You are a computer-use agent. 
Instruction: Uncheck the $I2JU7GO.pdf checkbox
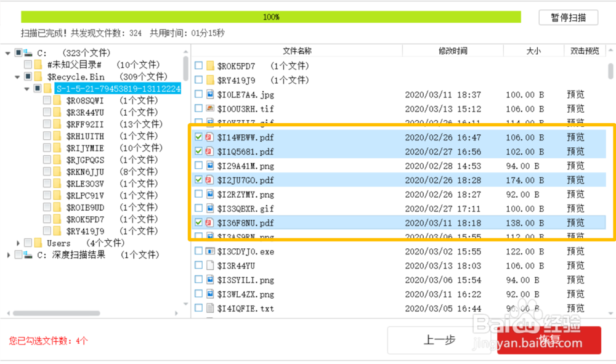click(x=199, y=180)
